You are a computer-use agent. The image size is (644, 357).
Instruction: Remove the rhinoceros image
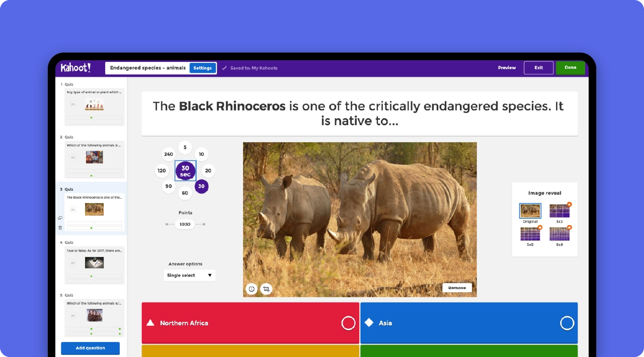(x=456, y=288)
